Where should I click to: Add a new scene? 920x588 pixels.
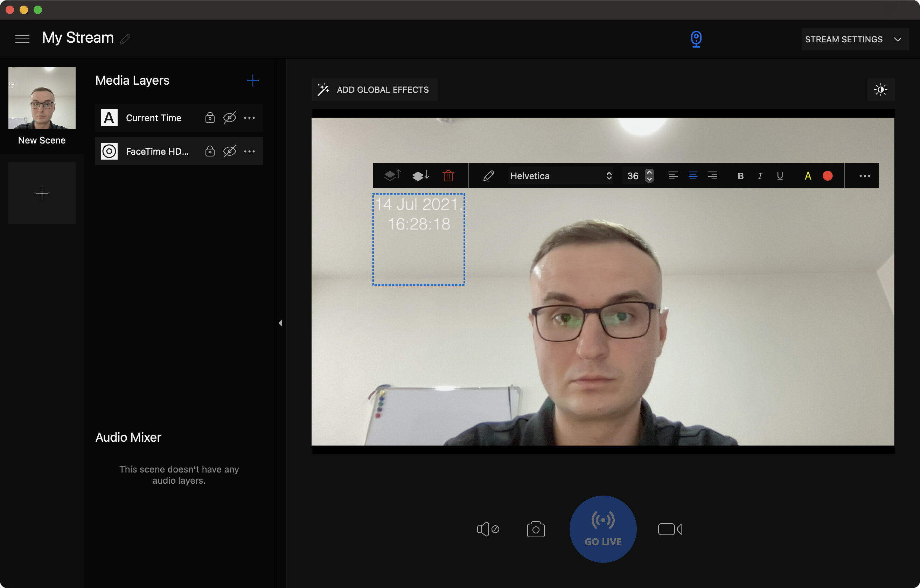(x=42, y=193)
